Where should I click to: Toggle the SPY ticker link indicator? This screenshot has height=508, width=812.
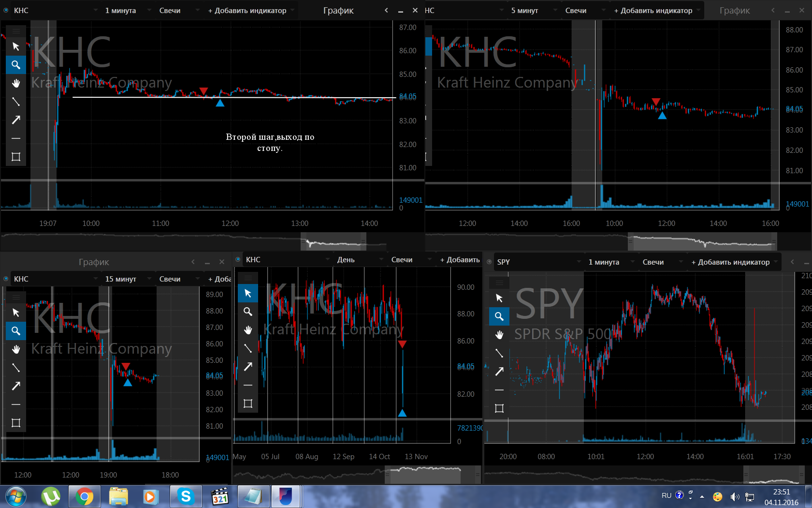[489, 262]
